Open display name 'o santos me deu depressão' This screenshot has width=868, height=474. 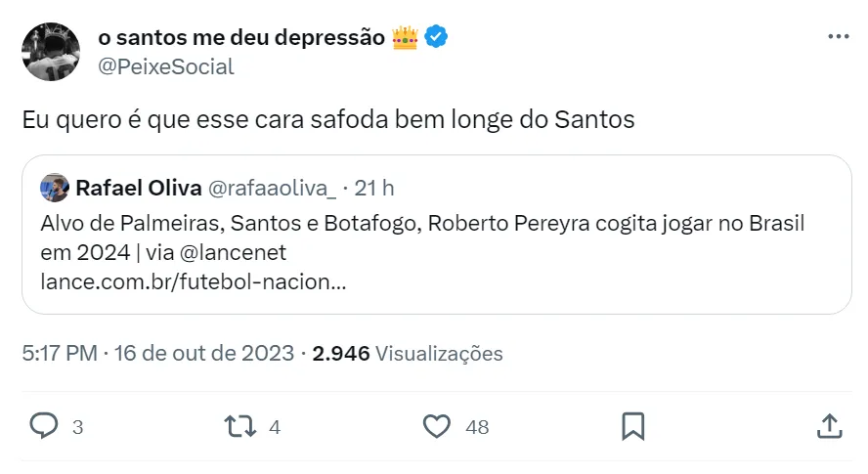click(241, 37)
